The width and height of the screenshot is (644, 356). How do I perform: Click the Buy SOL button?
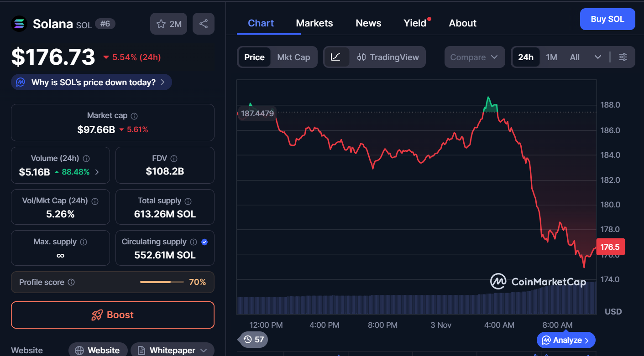coord(607,19)
